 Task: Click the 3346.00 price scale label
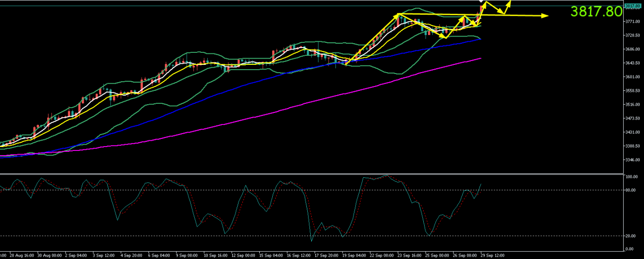tap(633, 160)
